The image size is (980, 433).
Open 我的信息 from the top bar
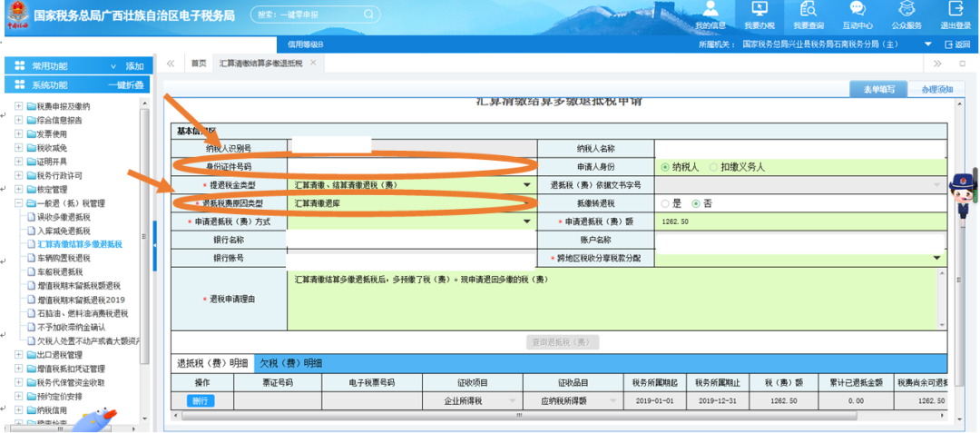pyautogui.click(x=710, y=15)
